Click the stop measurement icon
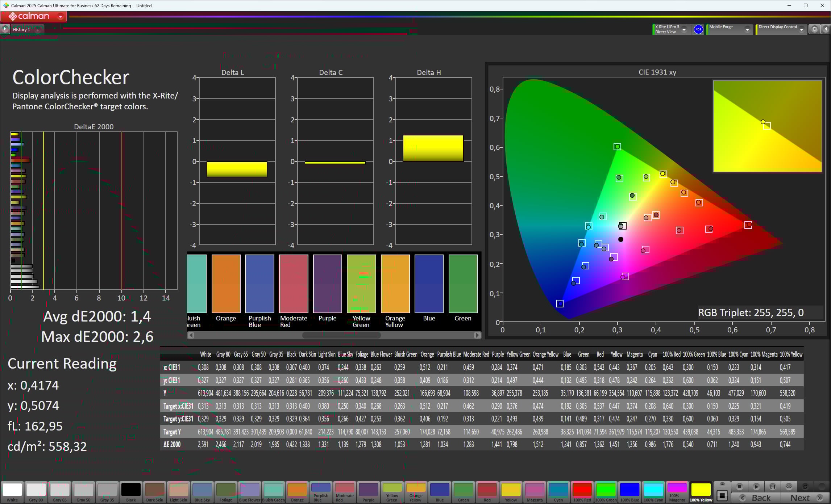The height and width of the screenshot is (504, 831). (x=740, y=486)
